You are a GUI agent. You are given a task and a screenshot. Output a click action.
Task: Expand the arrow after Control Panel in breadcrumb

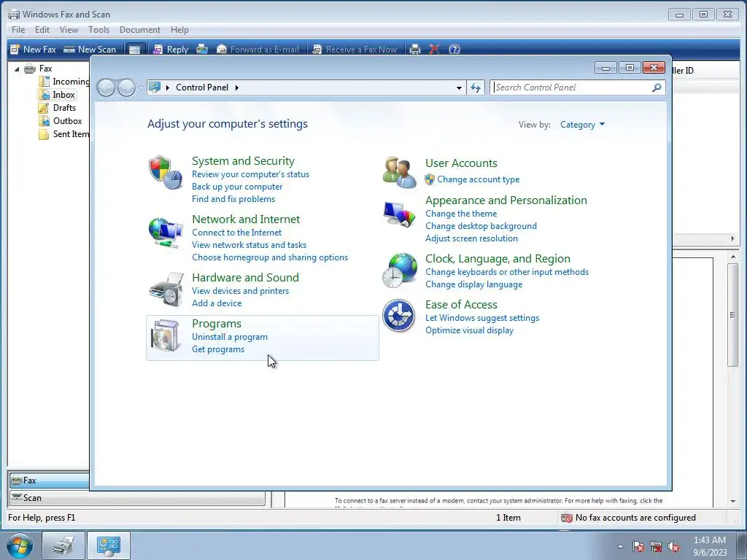pyautogui.click(x=237, y=87)
